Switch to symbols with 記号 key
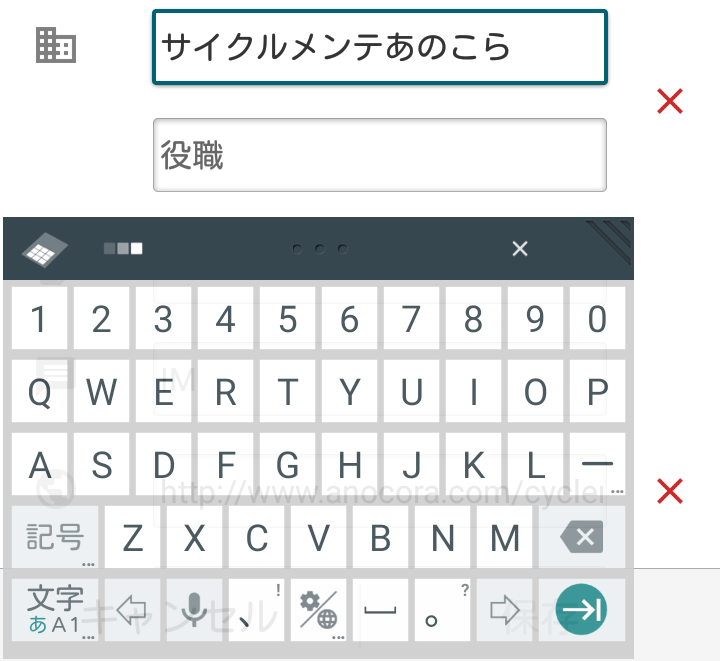This screenshot has height=661, width=720. [x=55, y=537]
